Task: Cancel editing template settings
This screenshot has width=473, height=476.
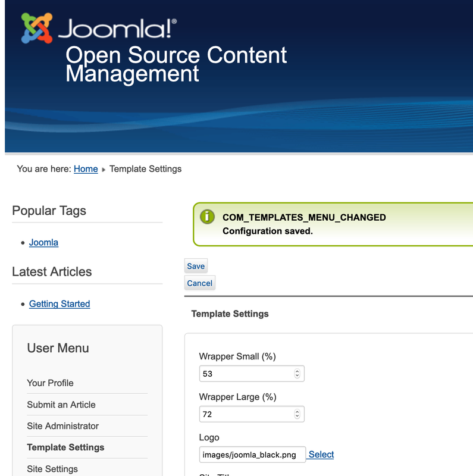Action: [199, 283]
